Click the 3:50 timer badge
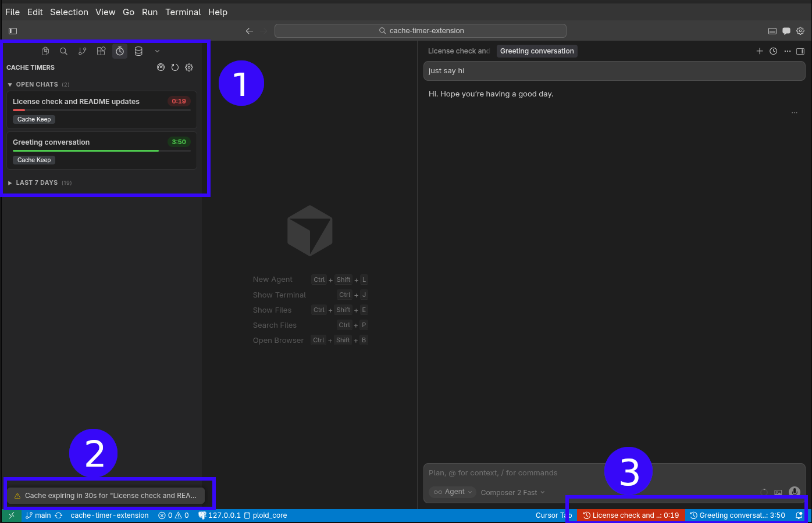 click(x=179, y=142)
